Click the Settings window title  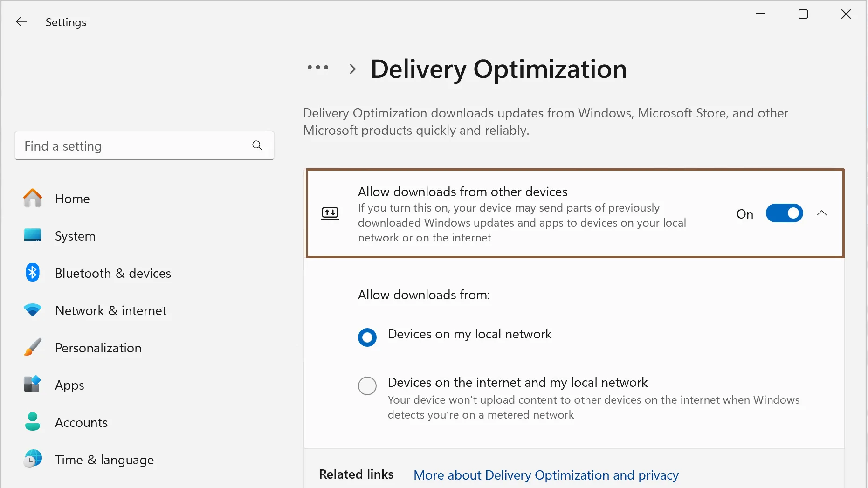click(66, 22)
